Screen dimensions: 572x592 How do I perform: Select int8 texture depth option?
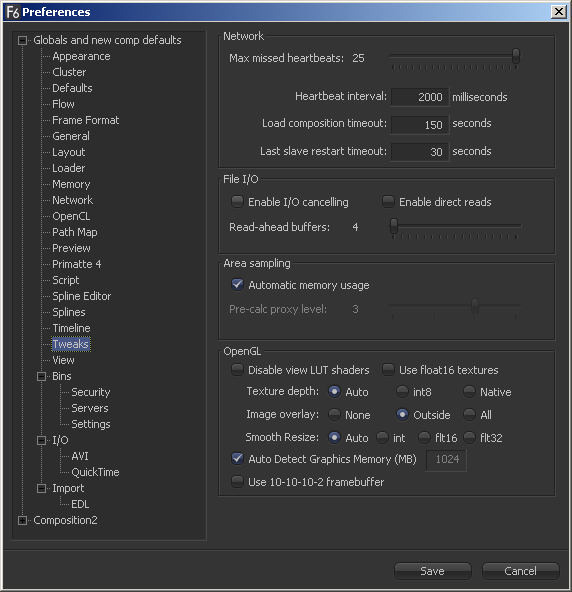point(402,392)
